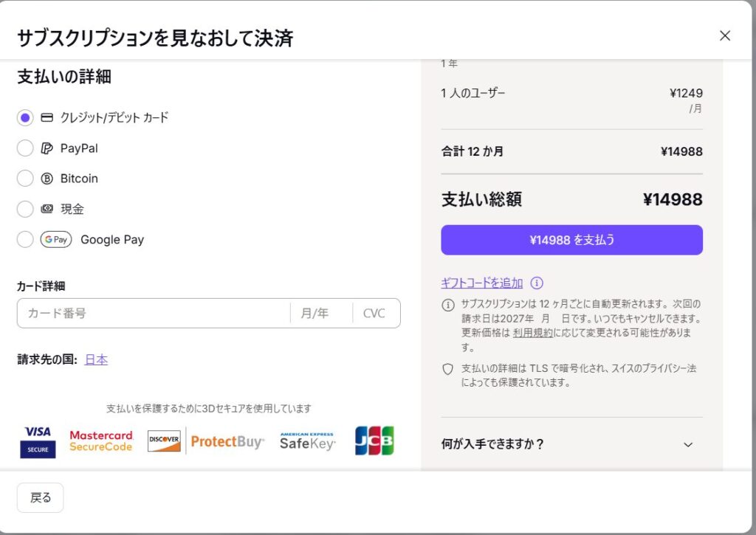This screenshot has width=756, height=535.
Task: Click the 戻る back button
Action: click(x=41, y=497)
